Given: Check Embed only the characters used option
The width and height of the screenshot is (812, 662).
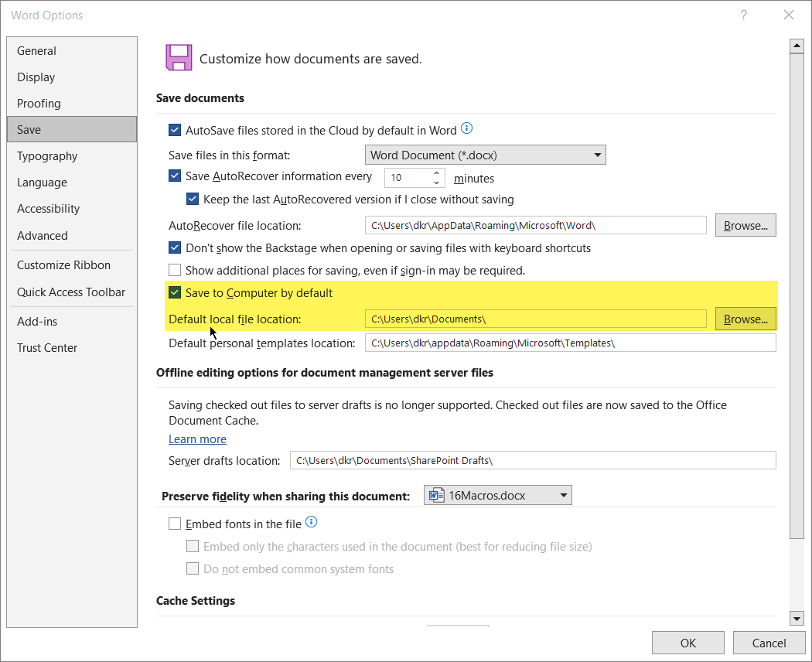Looking at the screenshot, I should 193,546.
